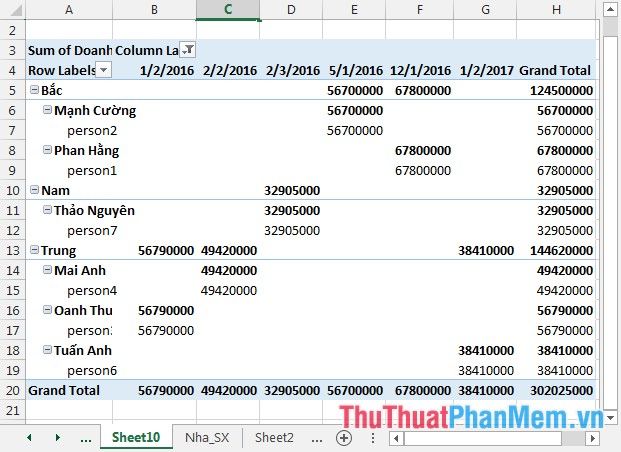Click the 'Sum of Doanh' cell
Image resolution: width=621 pixels, height=452 pixels.
[69, 50]
